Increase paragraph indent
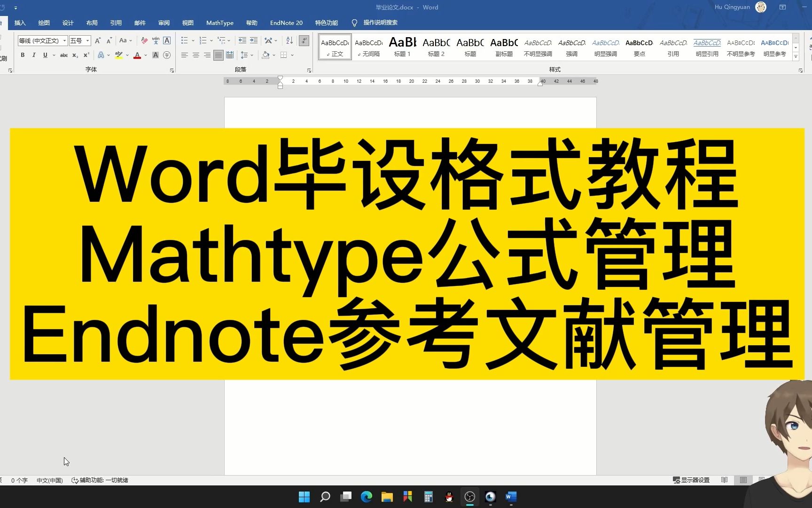Screen dimensions: 812x508 (x=254, y=40)
